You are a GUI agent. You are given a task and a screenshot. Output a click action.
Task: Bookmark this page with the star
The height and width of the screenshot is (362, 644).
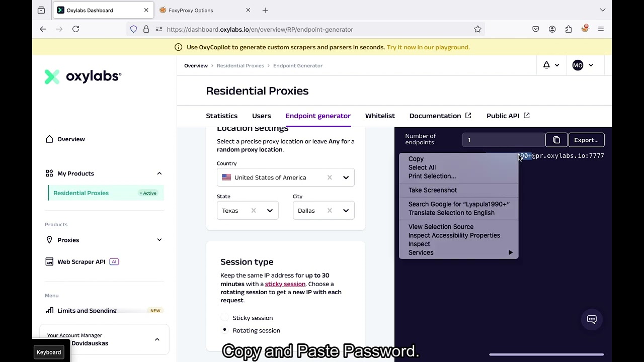(477, 29)
